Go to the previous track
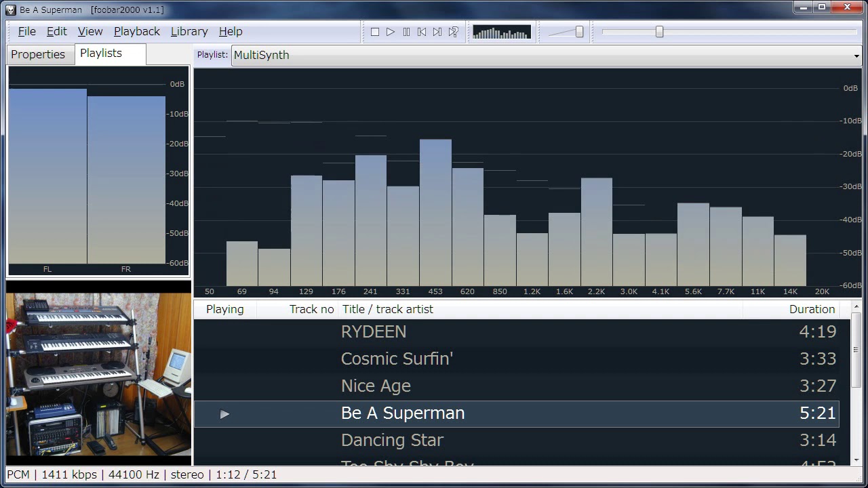This screenshot has width=868, height=488. (422, 32)
